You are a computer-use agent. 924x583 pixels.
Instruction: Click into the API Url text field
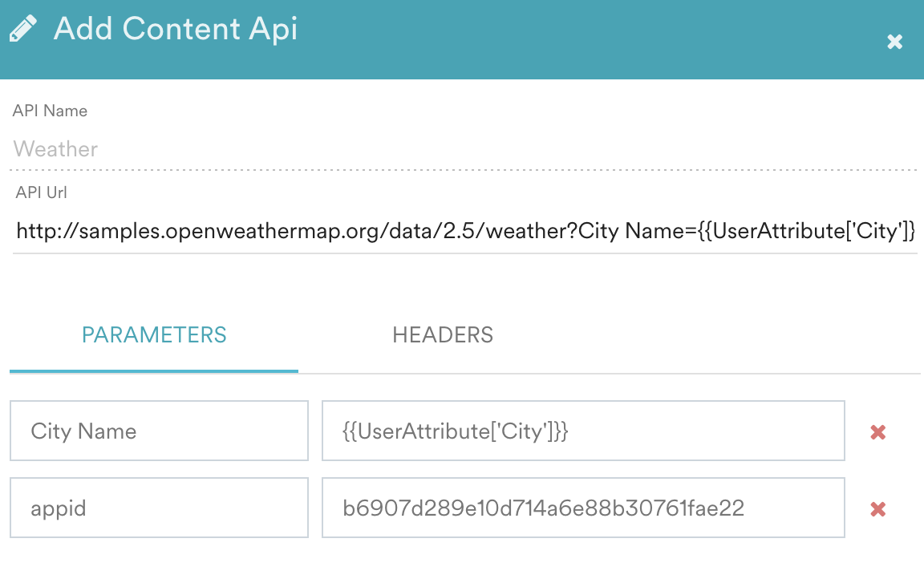465,232
